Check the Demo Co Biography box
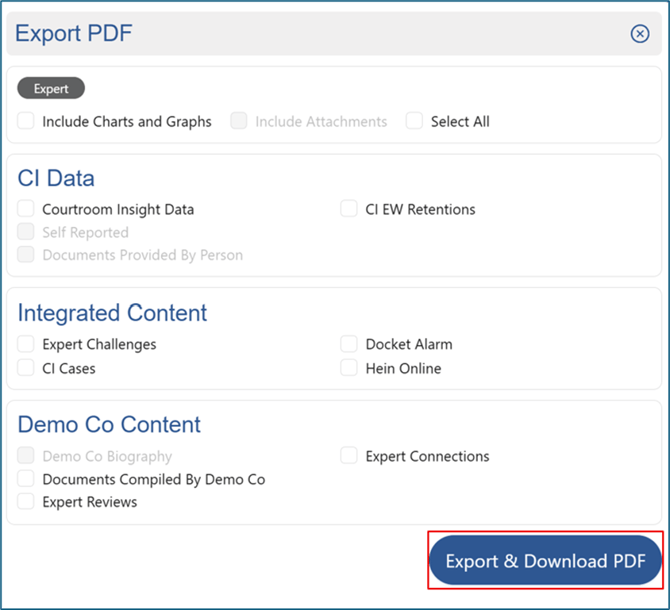Viewport: 670px width, 610px height. pyautogui.click(x=26, y=456)
